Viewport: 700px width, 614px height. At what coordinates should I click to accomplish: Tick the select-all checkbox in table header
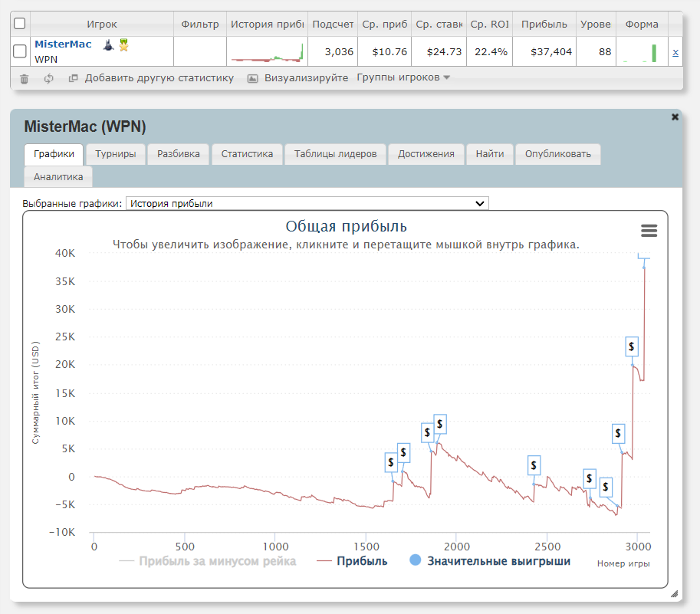tap(20, 24)
